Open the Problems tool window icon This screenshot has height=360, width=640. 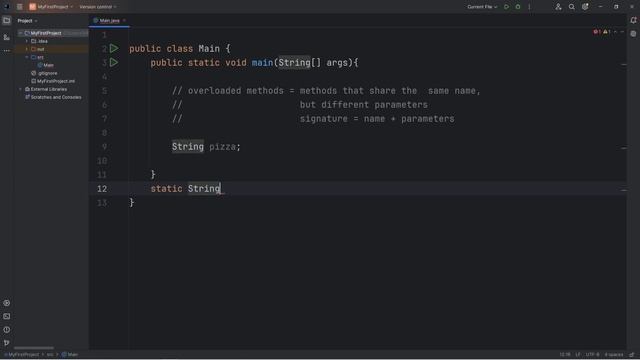[7, 329]
